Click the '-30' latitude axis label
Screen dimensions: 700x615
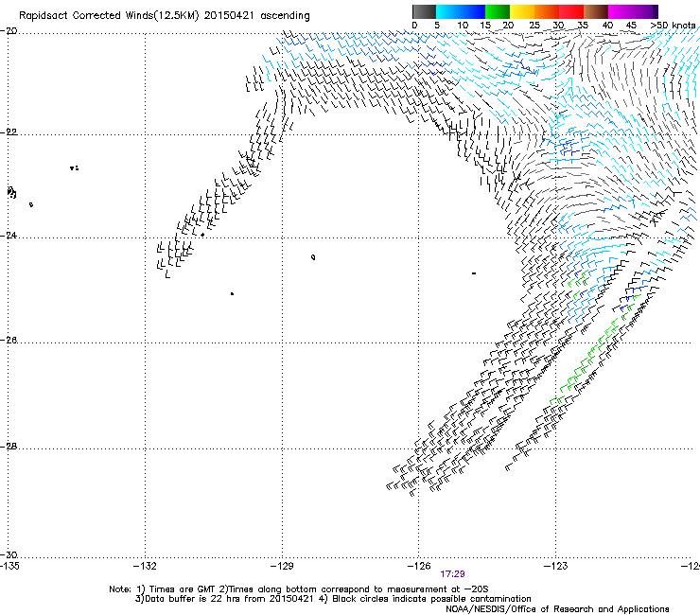pos(9,554)
